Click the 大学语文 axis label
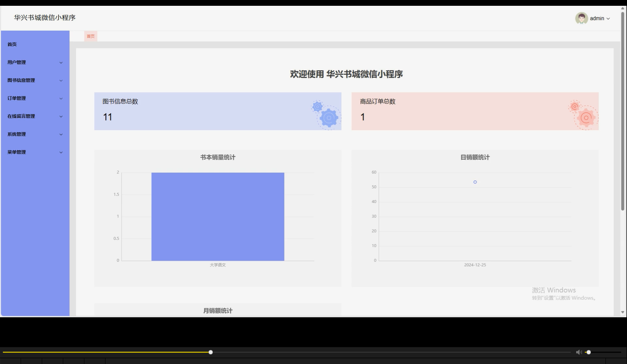The width and height of the screenshot is (627, 364). point(218,265)
